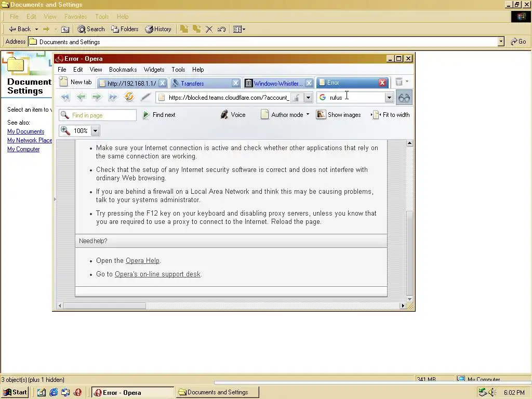Open a New tab in Opera

[x=76, y=82]
